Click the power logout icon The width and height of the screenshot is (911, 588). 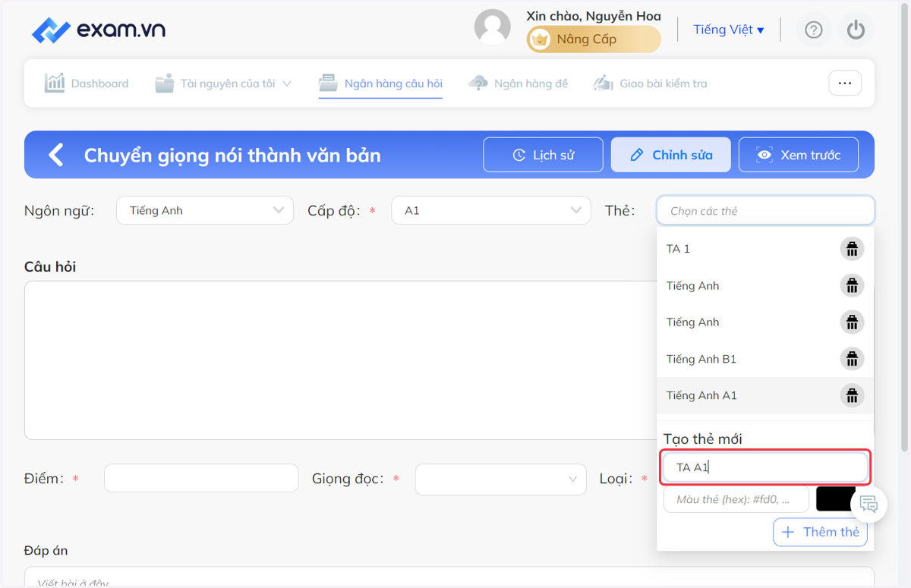pyautogui.click(x=856, y=30)
